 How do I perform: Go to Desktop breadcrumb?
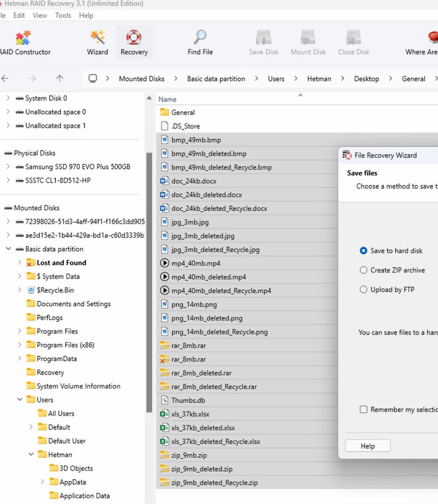point(366,79)
